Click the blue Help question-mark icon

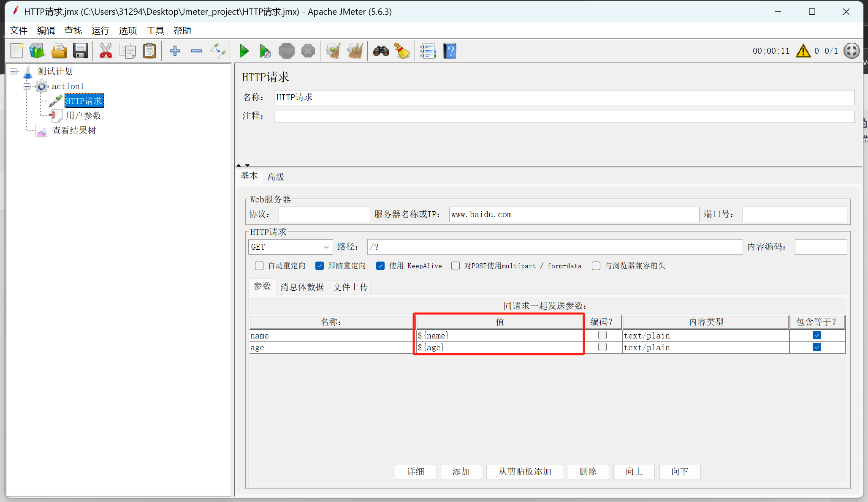450,51
